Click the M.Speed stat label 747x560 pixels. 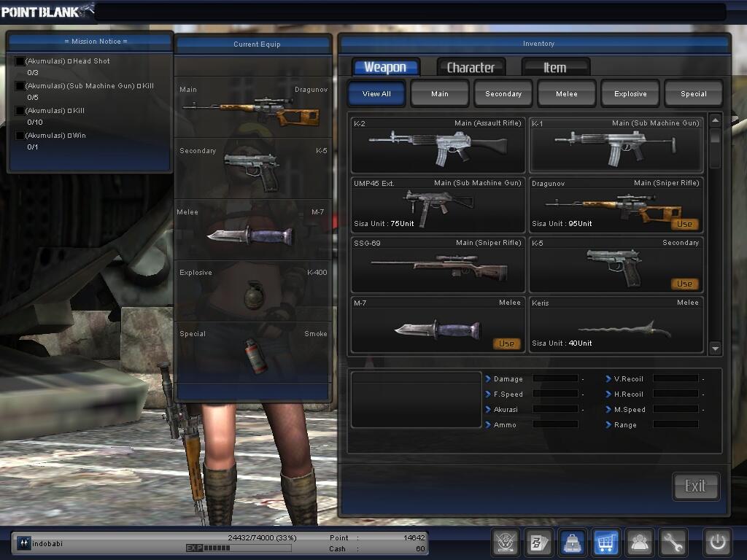click(630, 410)
